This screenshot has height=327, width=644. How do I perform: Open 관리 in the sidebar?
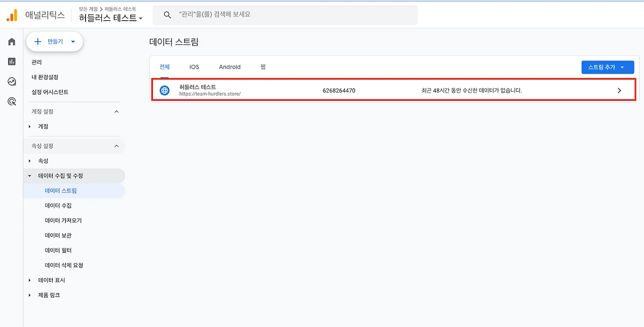37,62
